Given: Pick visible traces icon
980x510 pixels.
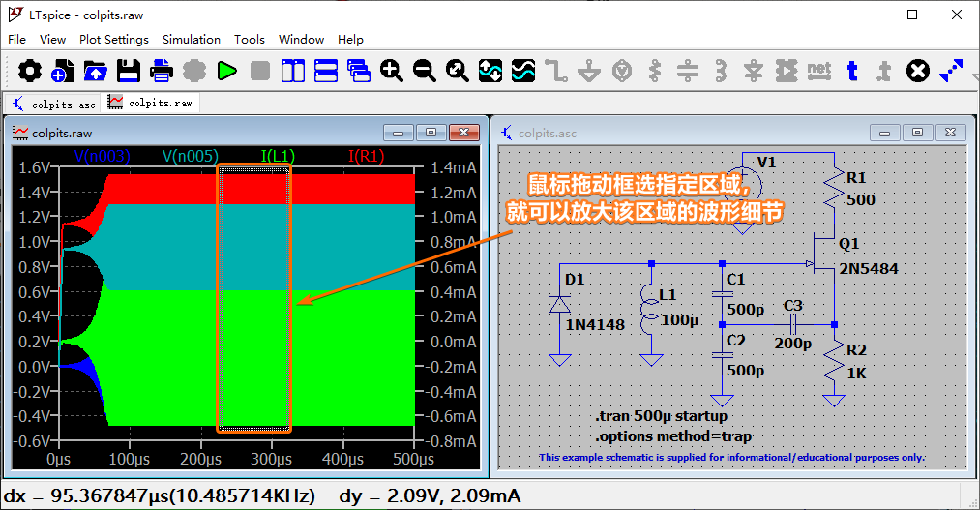Looking at the screenshot, I should point(523,71).
